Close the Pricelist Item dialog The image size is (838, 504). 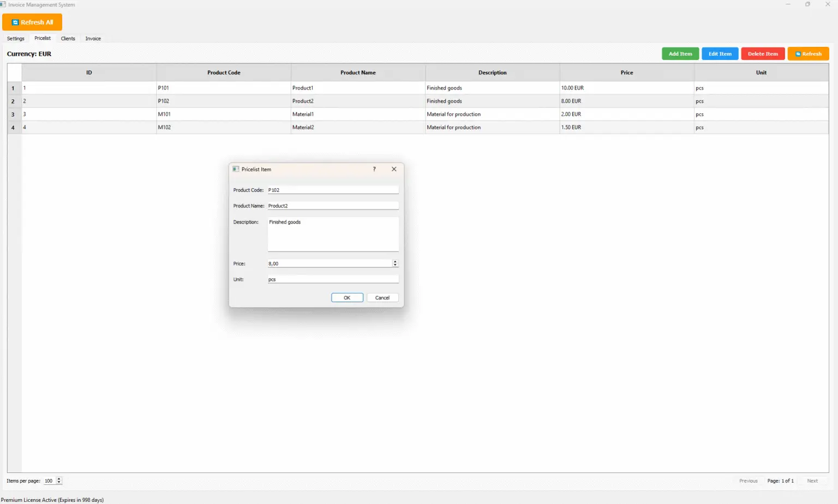[394, 169]
